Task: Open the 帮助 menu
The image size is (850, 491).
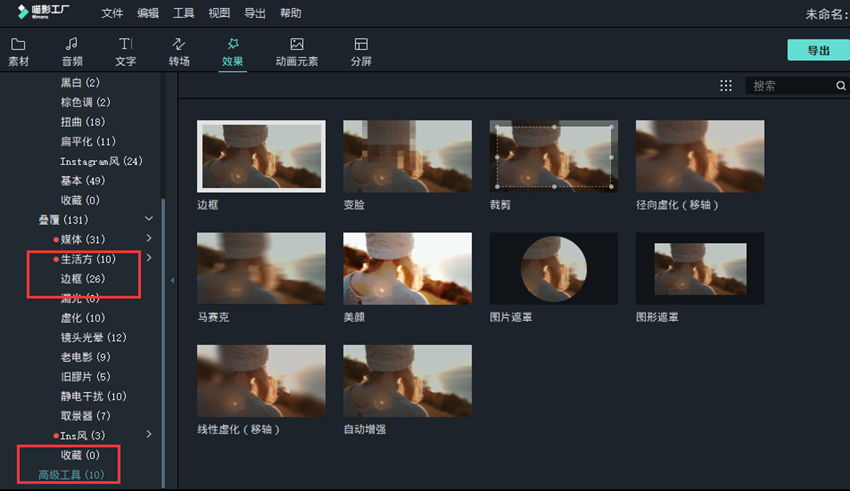Action: point(291,13)
